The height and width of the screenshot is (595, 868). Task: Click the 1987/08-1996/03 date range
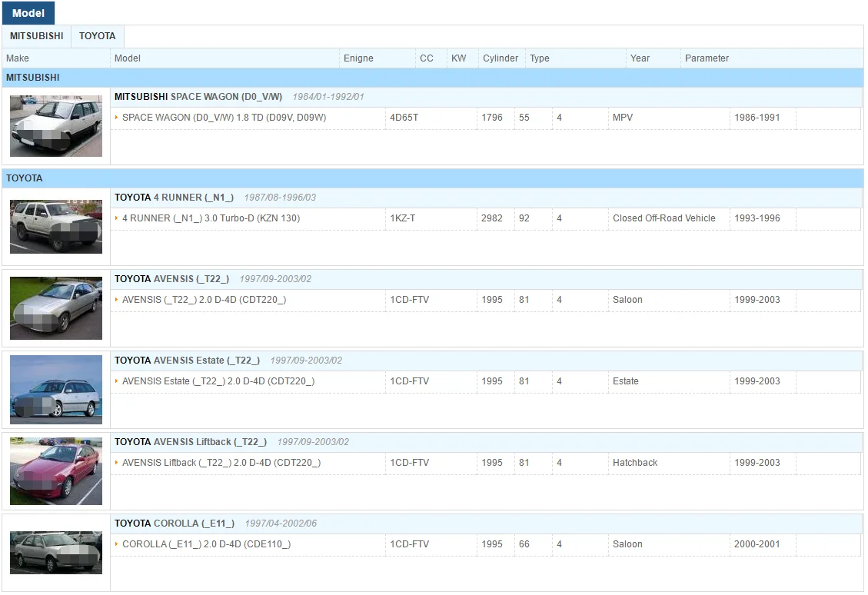pos(280,198)
